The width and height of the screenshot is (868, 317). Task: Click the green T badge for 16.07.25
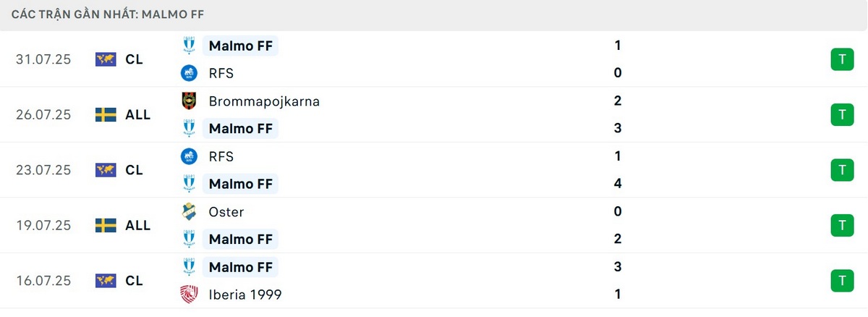coord(842,280)
